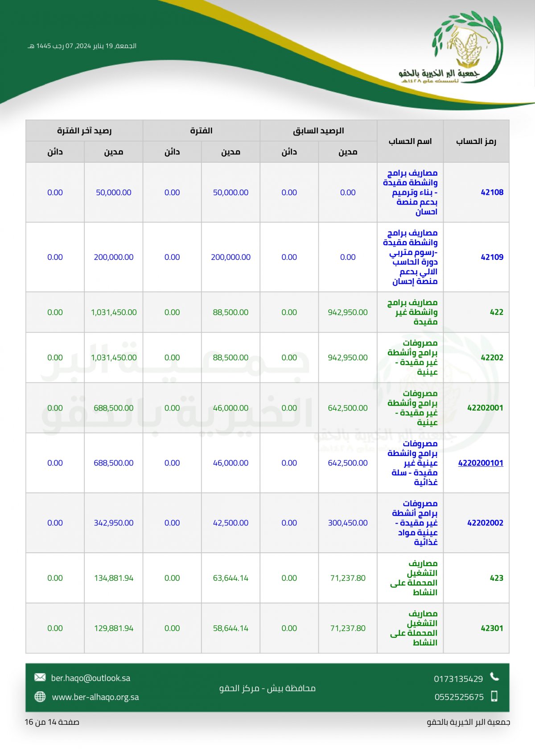
Task: Click account code 422 row
Action: (267, 312)
